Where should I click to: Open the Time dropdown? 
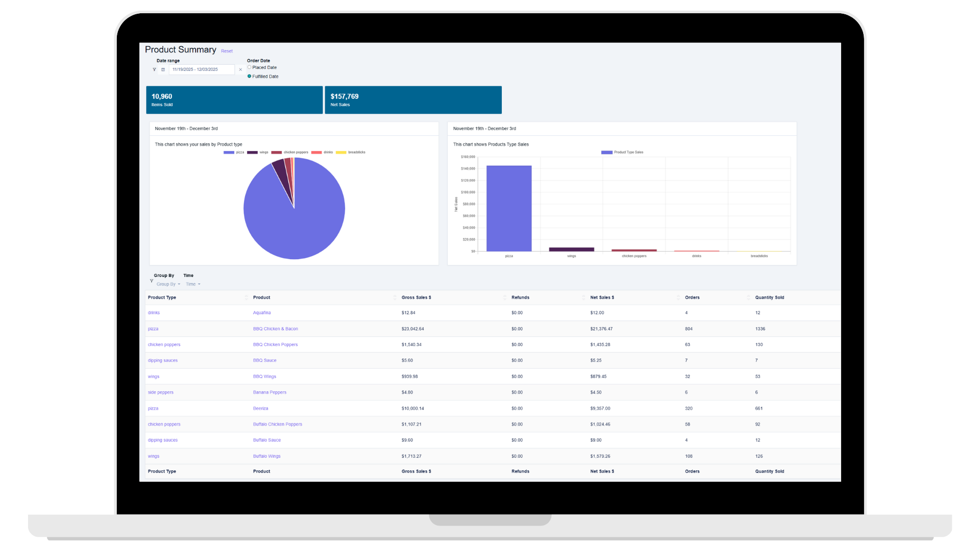coord(193,284)
